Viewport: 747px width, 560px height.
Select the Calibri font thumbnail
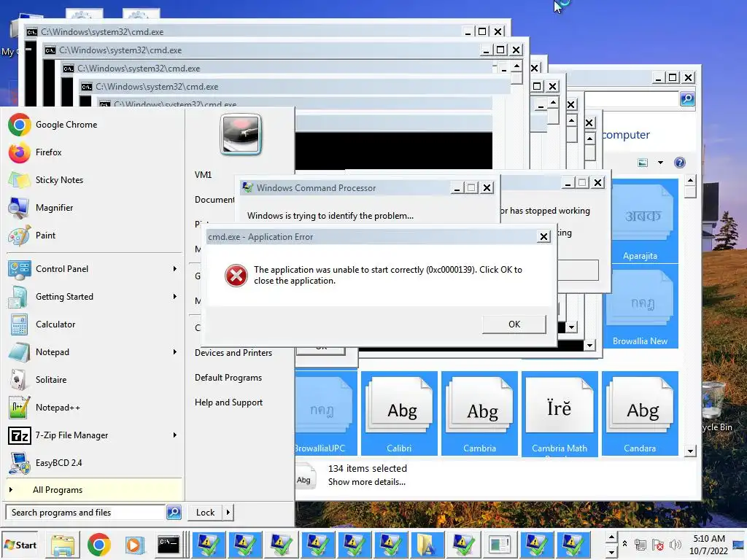pyautogui.click(x=399, y=413)
